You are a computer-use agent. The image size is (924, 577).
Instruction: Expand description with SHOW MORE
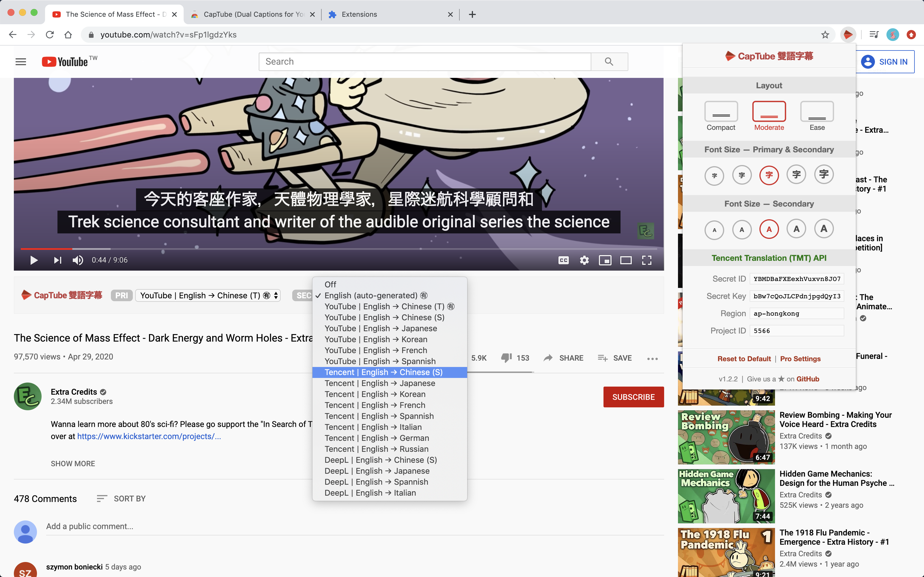73,463
